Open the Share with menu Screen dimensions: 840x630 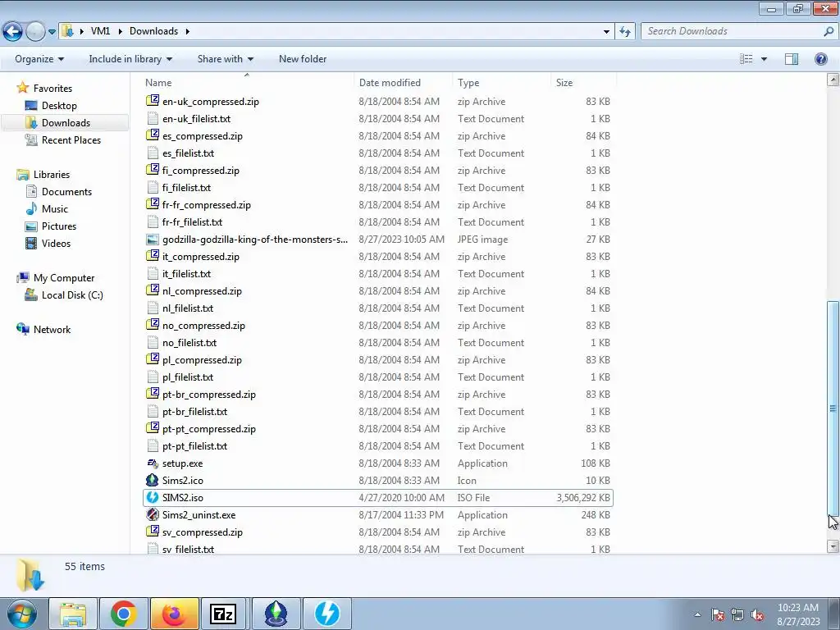[x=226, y=59]
